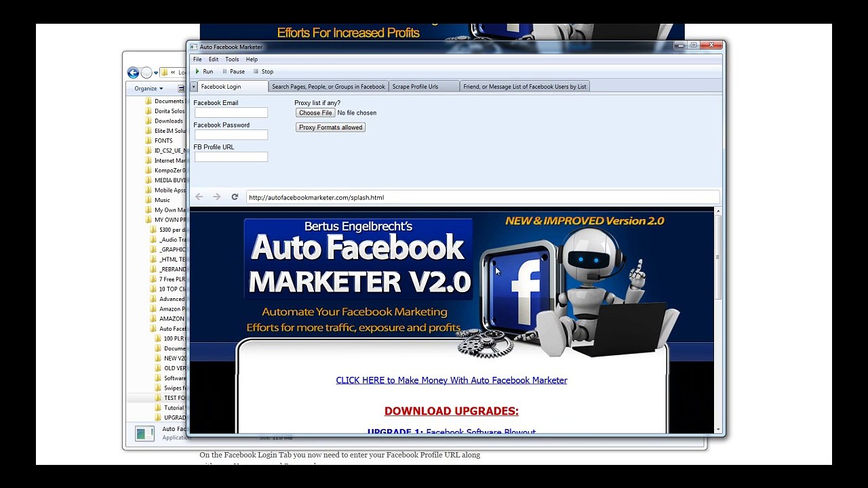The width and height of the screenshot is (868, 488).
Task: Click the FB Profile URL input field
Action: pyautogui.click(x=231, y=157)
